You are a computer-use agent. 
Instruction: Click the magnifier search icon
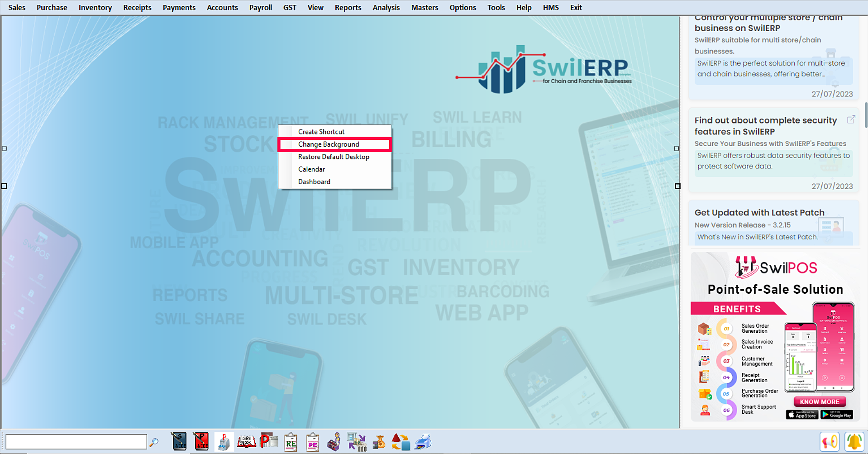[x=154, y=442]
